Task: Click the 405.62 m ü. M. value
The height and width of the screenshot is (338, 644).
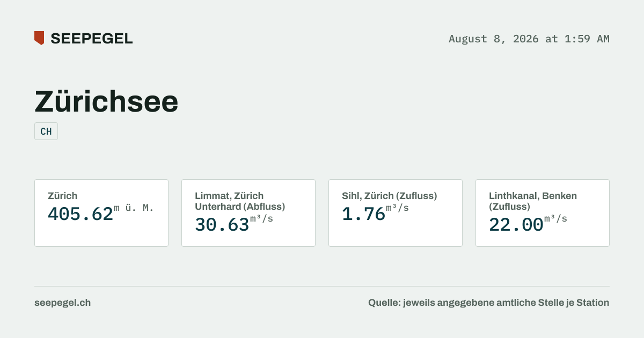Action: coord(101,214)
